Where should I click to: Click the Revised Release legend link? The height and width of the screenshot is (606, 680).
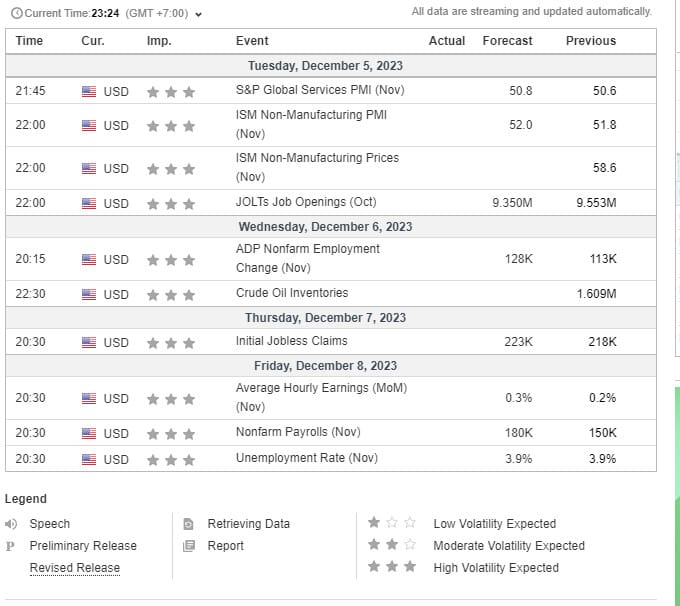click(74, 568)
